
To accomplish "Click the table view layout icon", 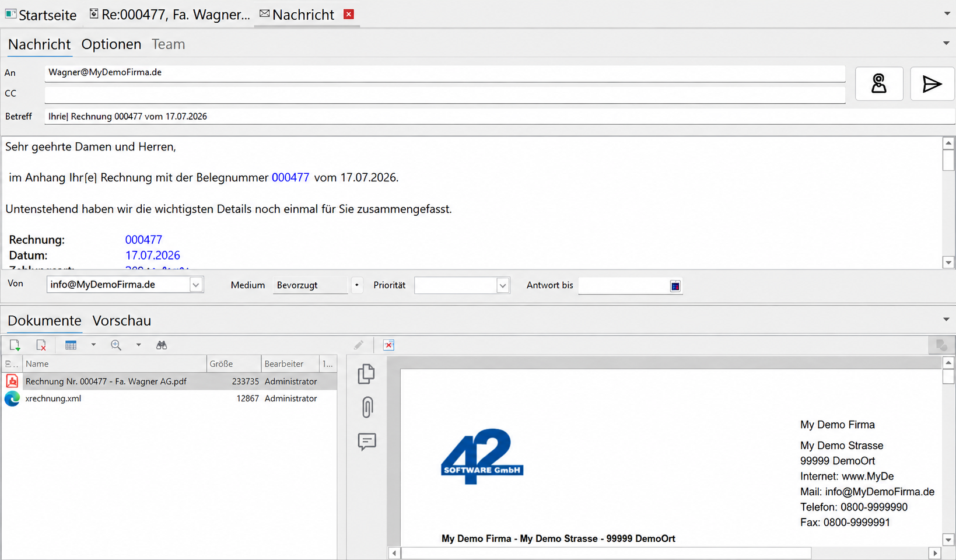I will pos(71,345).
